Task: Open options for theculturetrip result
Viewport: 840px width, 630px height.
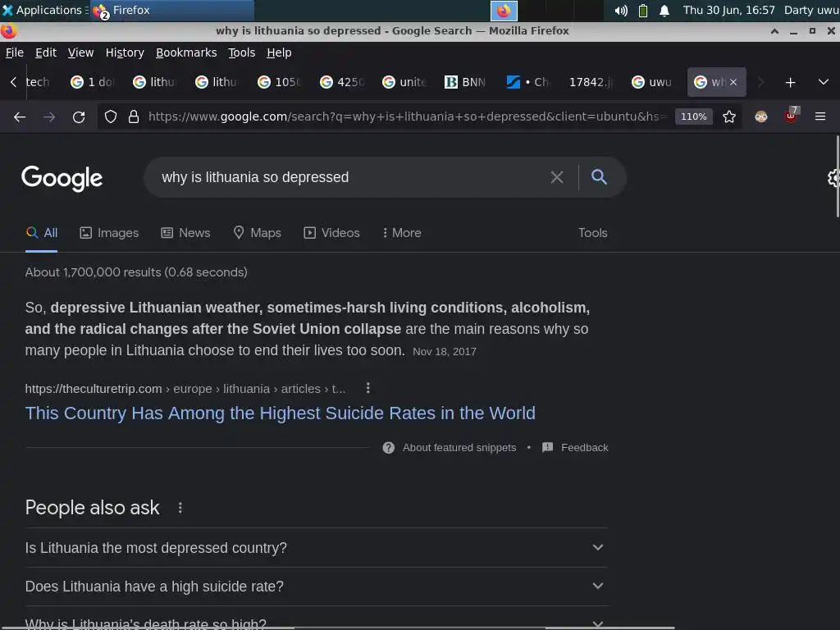Action: 368,388
